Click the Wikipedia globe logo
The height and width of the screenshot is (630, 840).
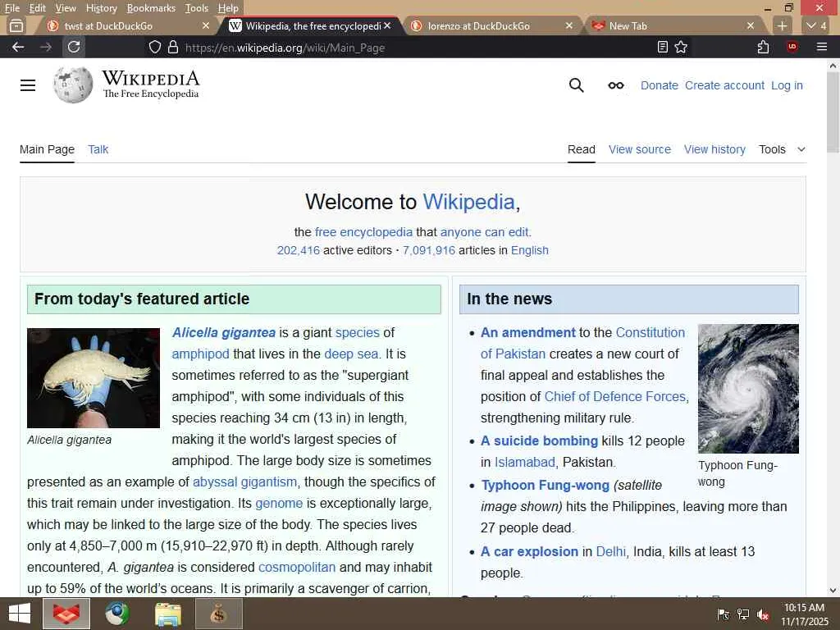pyautogui.click(x=73, y=85)
